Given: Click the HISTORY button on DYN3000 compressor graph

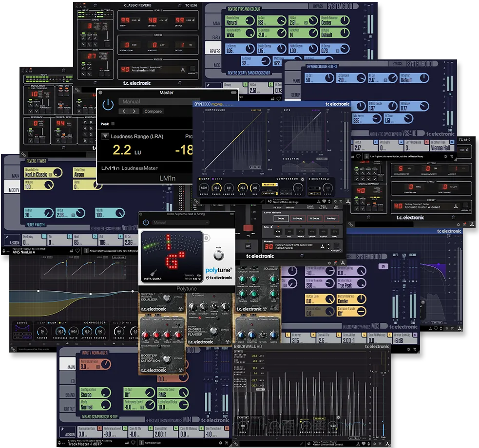Looking at the screenshot, I should tap(255, 167).
